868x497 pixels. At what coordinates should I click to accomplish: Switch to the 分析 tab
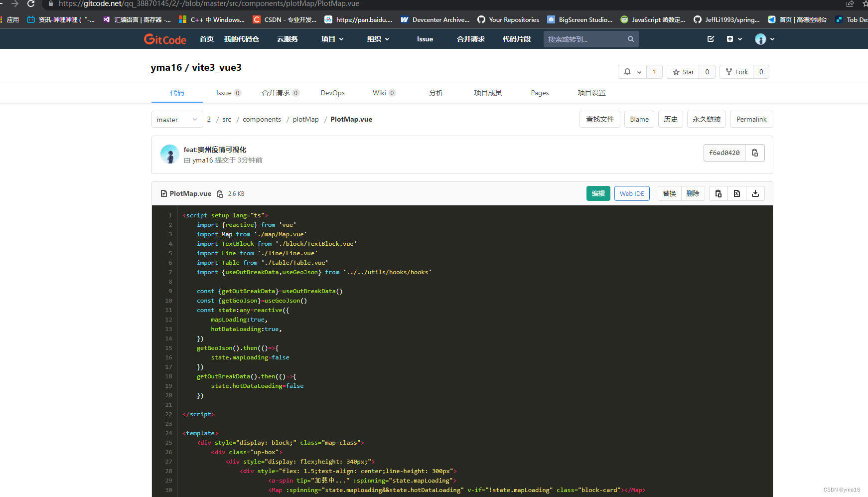point(436,93)
